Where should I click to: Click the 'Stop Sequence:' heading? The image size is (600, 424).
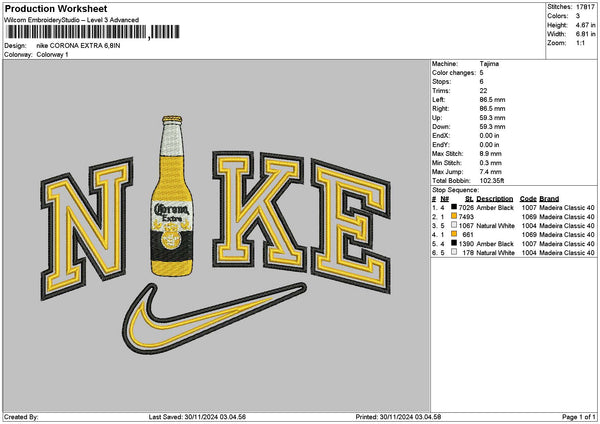pos(455,190)
